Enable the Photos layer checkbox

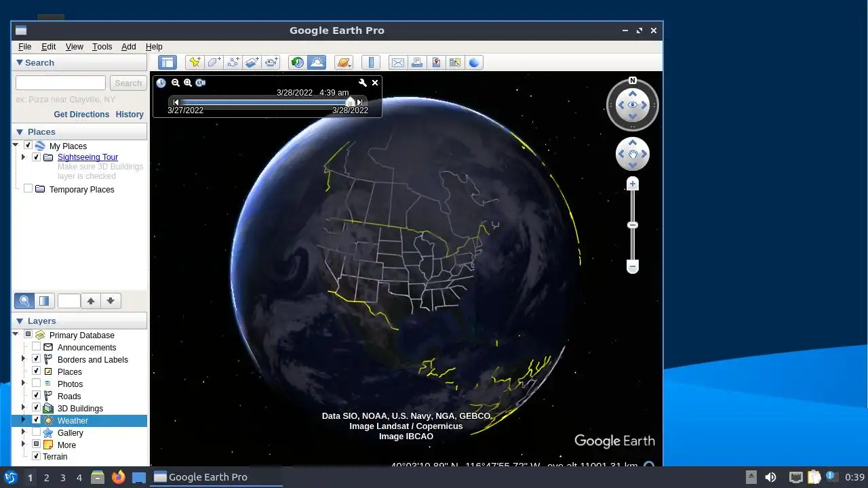click(36, 384)
